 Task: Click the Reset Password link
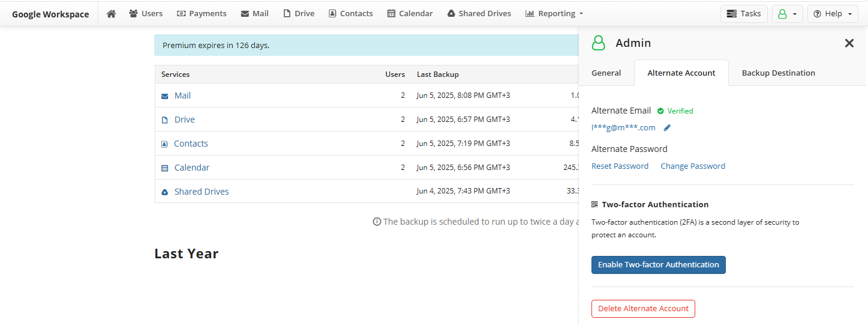[620, 166]
